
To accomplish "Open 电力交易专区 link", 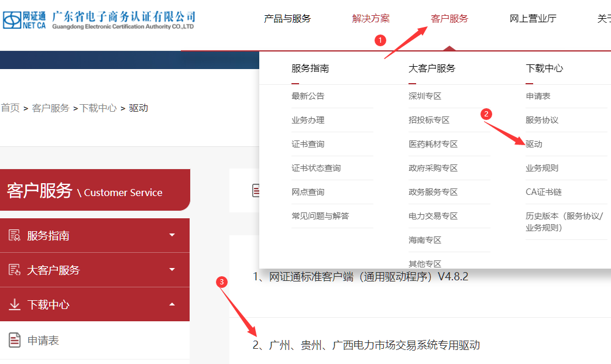I will [x=433, y=216].
